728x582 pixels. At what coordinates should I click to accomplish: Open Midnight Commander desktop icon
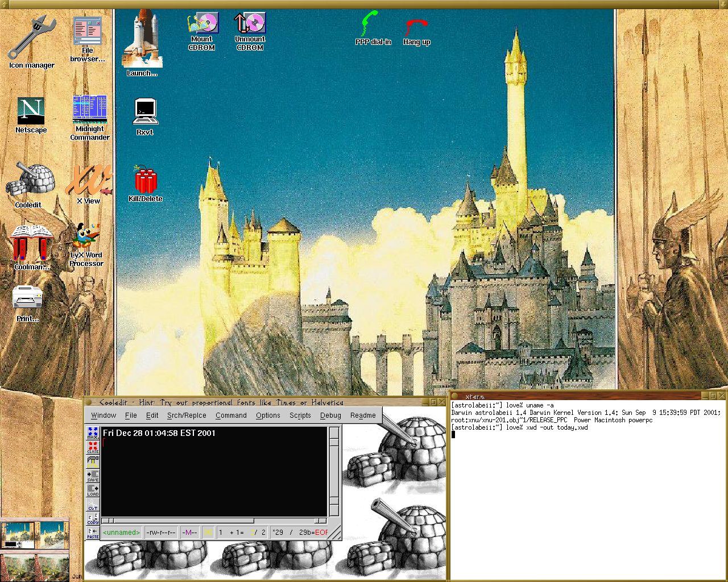[x=89, y=109]
